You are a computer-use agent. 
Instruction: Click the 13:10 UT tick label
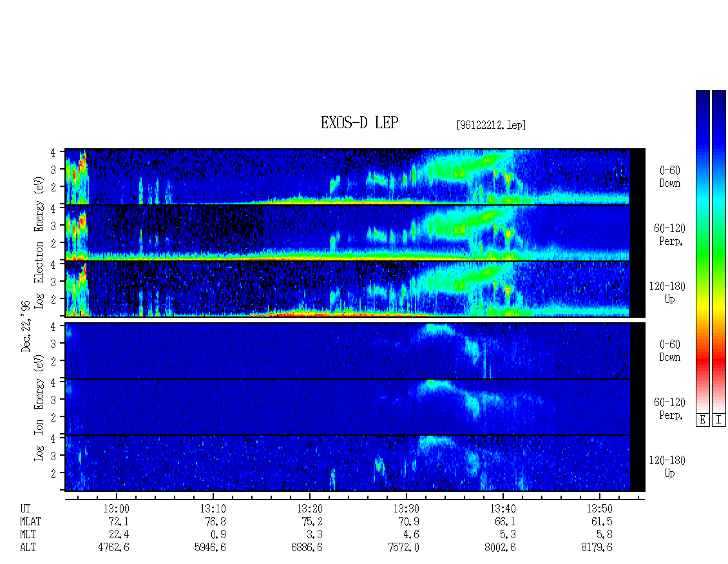(213, 509)
